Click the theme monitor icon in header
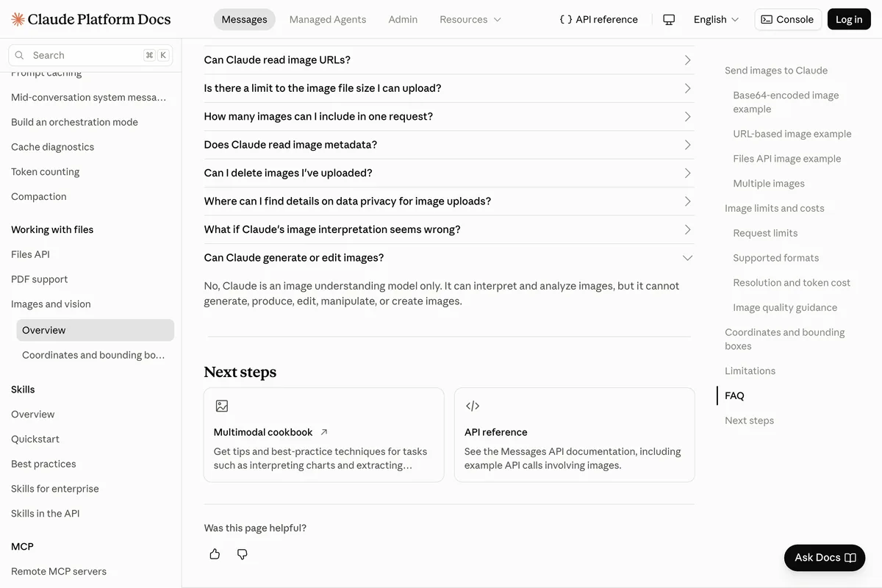The image size is (882, 588). 669,20
